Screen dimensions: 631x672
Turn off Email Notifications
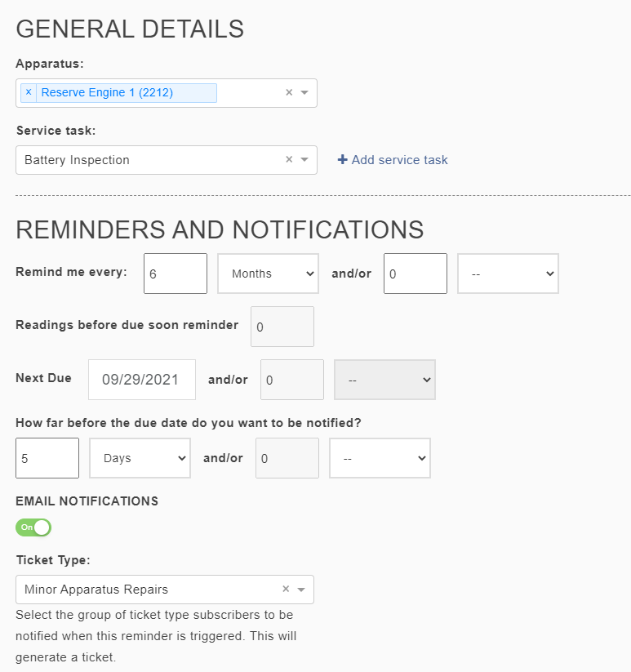pyautogui.click(x=33, y=527)
